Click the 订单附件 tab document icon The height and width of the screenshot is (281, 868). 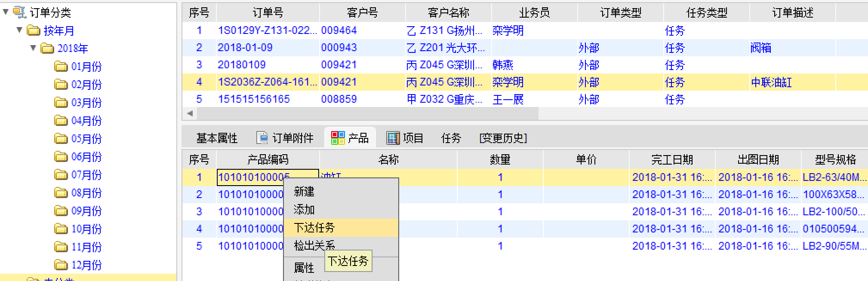pyautogui.click(x=262, y=137)
